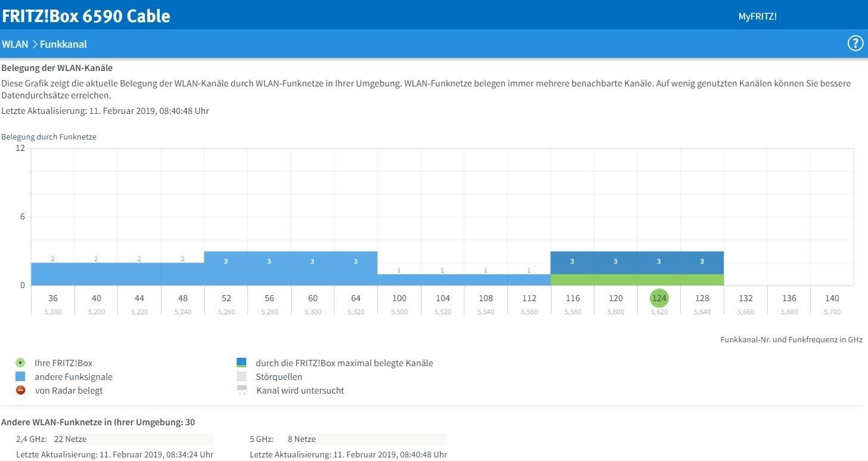868x461 pixels.
Task: Click the 5 GHz 8 Netze field
Action: pyautogui.click(x=367, y=439)
